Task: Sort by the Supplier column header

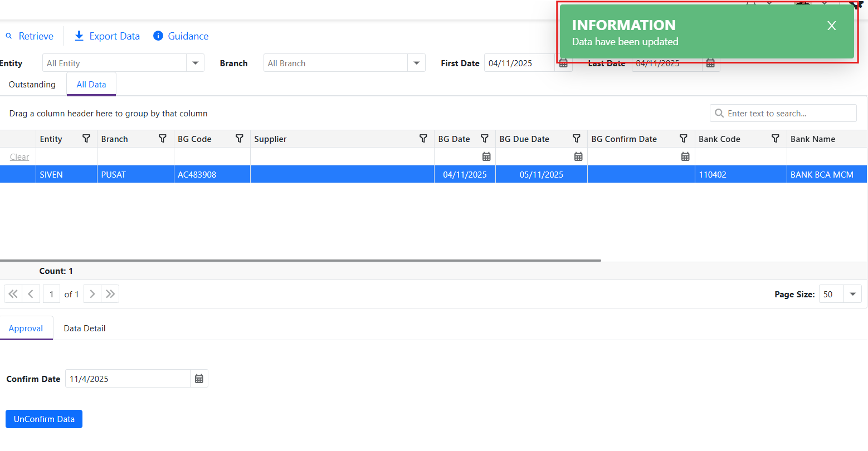Action: [x=270, y=139]
